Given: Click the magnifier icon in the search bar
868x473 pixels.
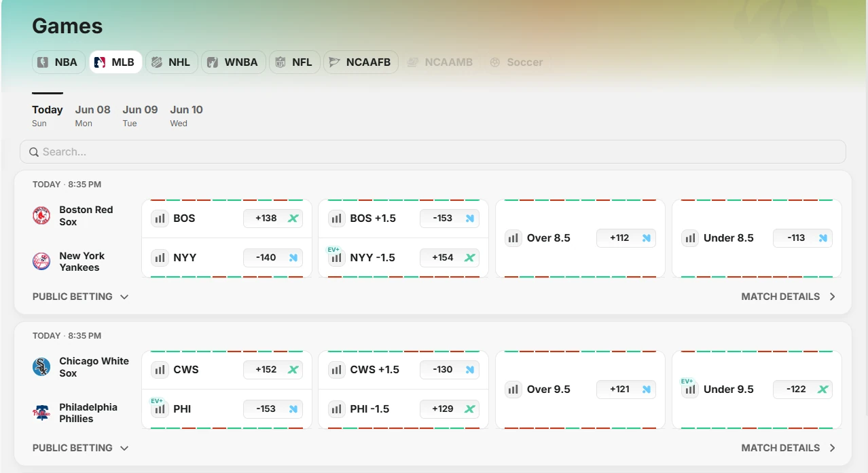Looking at the screenshot, I should 34,152.
